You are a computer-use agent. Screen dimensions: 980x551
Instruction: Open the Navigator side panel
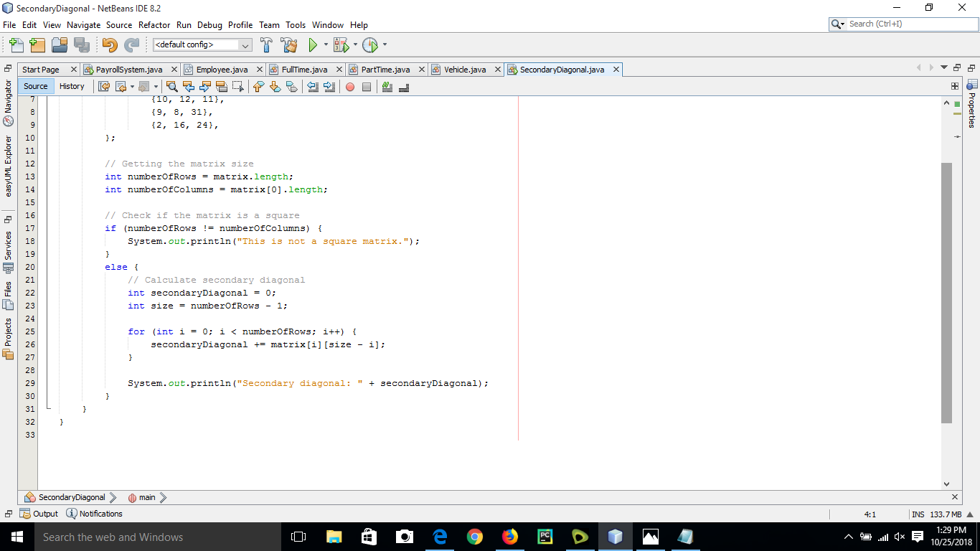(x=9, y=103)
